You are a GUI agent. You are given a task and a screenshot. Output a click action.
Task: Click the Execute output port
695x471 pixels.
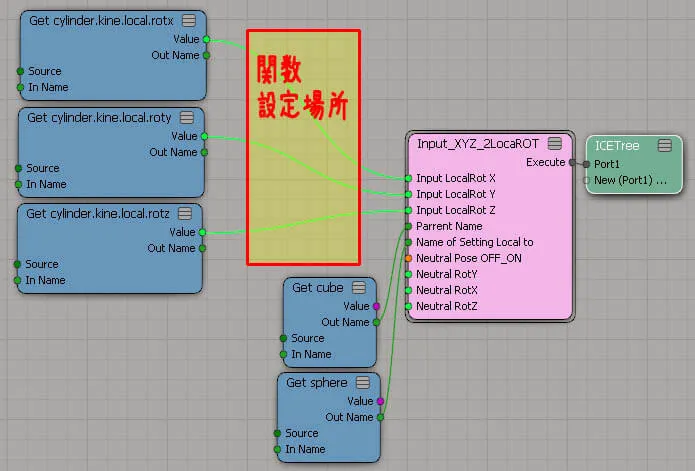coord(573,162)
